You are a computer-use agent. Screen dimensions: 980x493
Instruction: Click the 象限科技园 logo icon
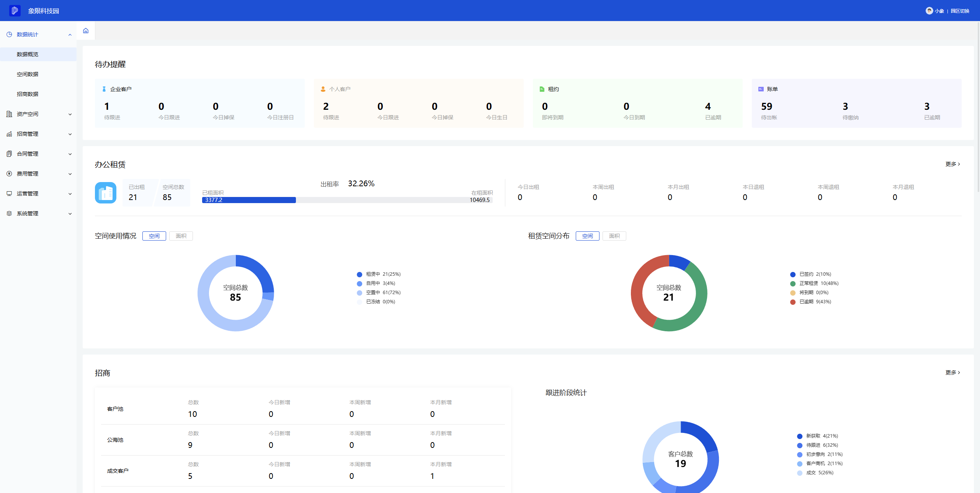click(x=15, y=11)
